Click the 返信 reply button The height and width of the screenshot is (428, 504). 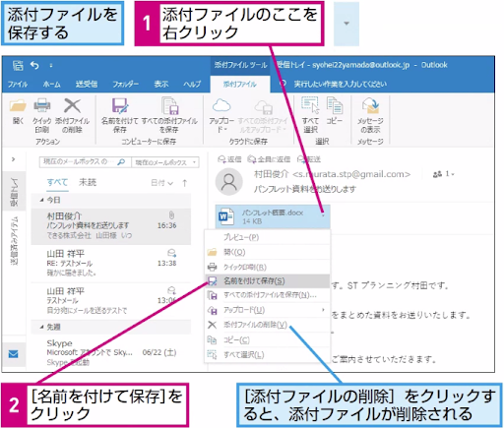pos(229,159)
